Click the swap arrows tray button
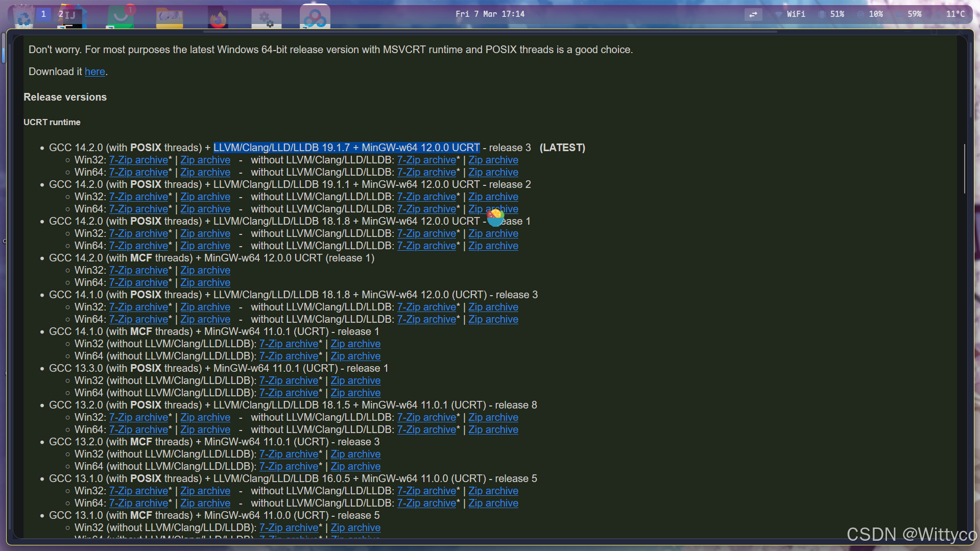Image resolution: width=980 pixels, height=551 pixels. tap(753, 14)
